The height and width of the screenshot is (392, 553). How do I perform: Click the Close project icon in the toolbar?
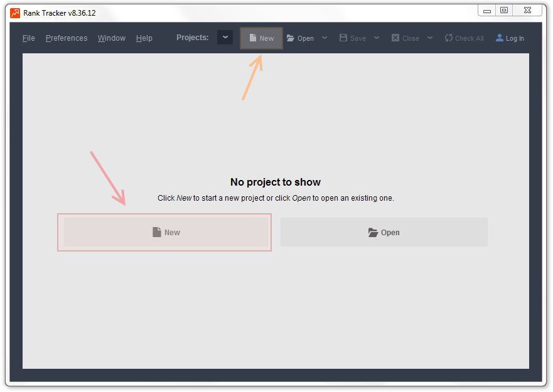click(x=395, y=38)
